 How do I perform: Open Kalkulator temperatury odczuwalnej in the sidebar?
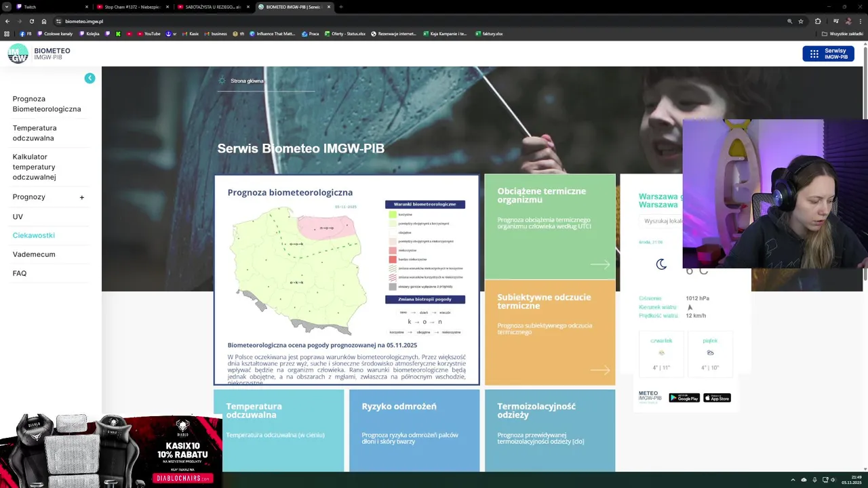pyautogui.click(x=34, y=167)
